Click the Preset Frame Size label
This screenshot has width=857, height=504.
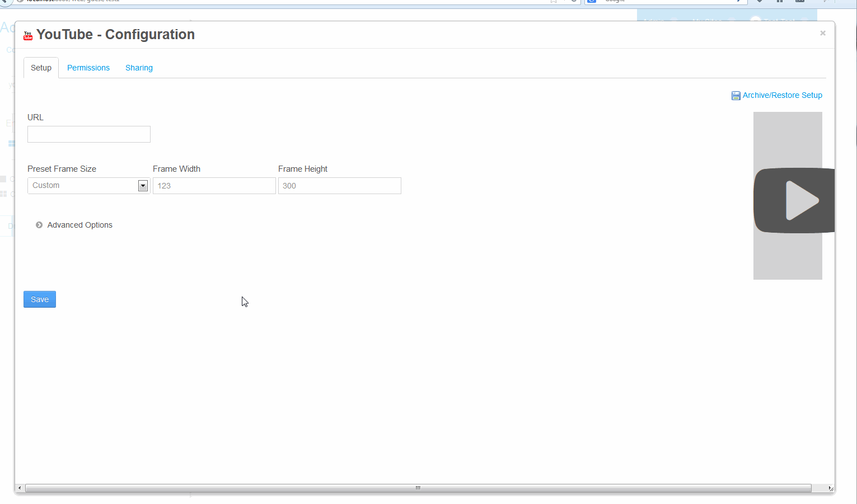(62, 169)
